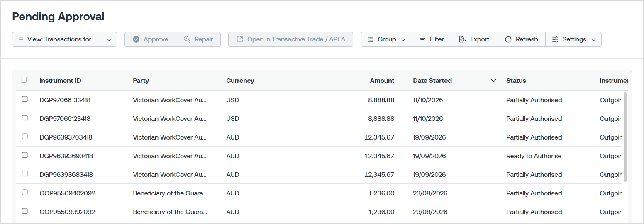The height and width of the screenshot is (224, 644).
Task: Click the Ready to Authorise status cell
Action: pyautogui.click(x=534, y=156)
